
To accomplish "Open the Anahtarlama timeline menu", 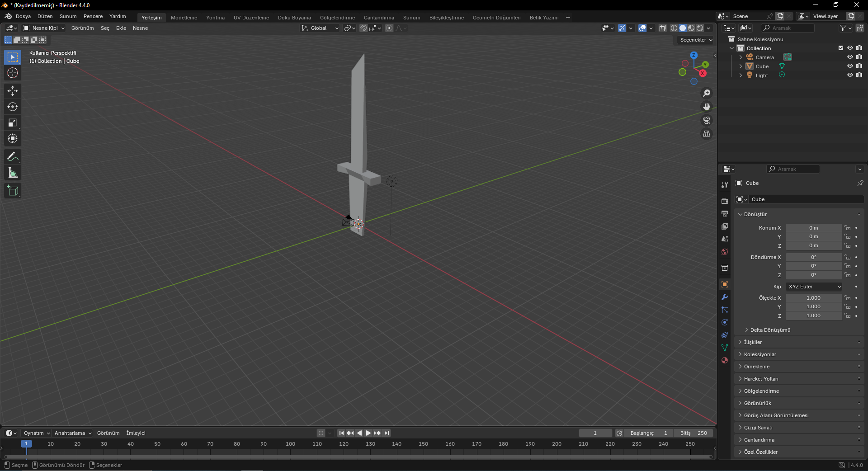I will pyautogui.click(x=72, y=433).
